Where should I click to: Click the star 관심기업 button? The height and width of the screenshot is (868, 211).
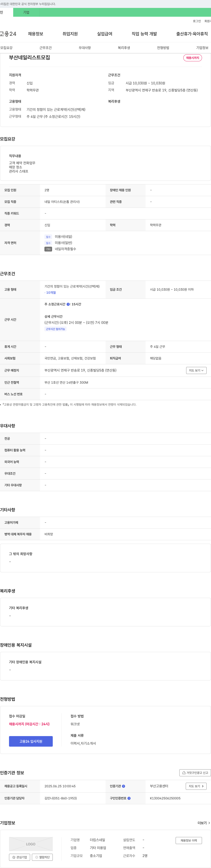point(20,857)
